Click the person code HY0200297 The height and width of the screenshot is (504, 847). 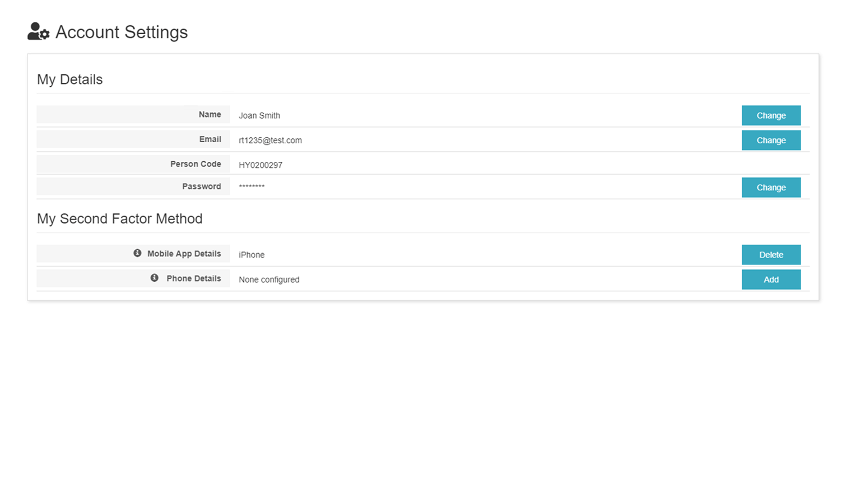(260, 165)
